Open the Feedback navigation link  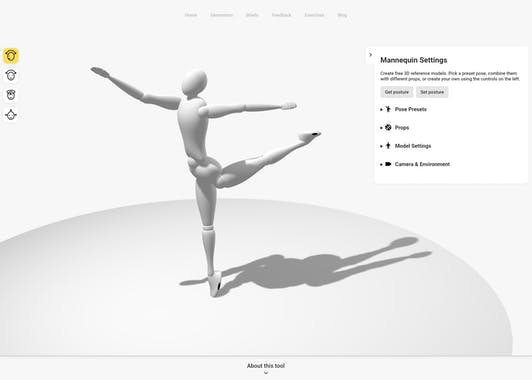282,15
